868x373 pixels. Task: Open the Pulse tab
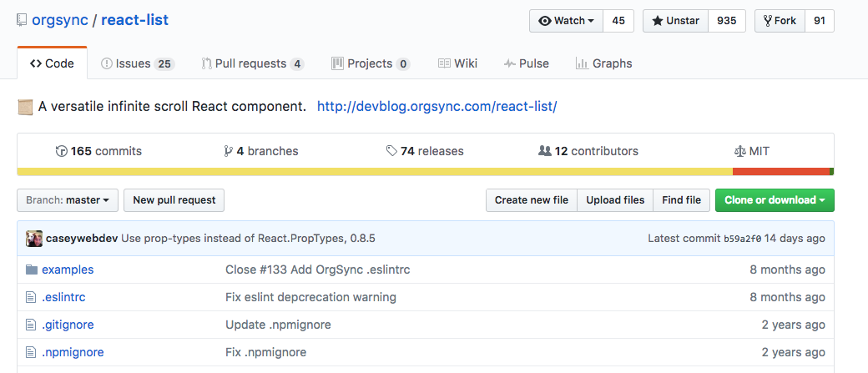[x=527, y=63]
